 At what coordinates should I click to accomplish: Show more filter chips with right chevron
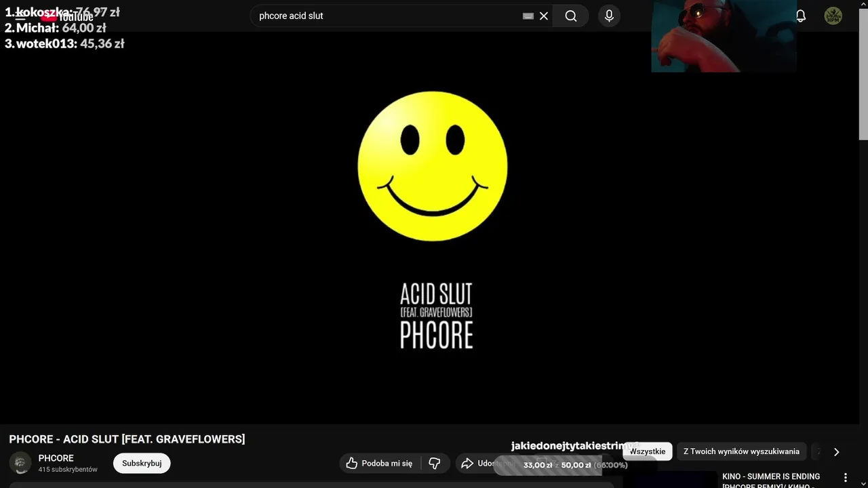tap(836, 451)
